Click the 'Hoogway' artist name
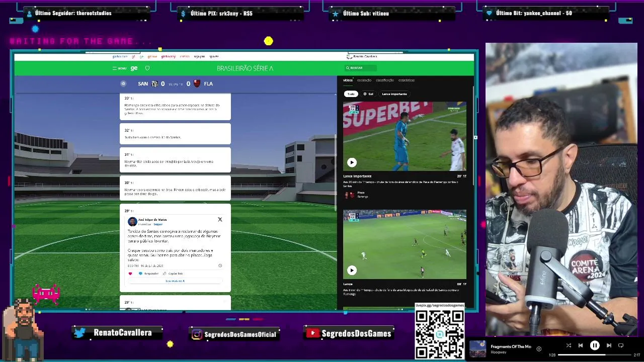The width and height of the screenshot is (644, 362). [499, 352]
